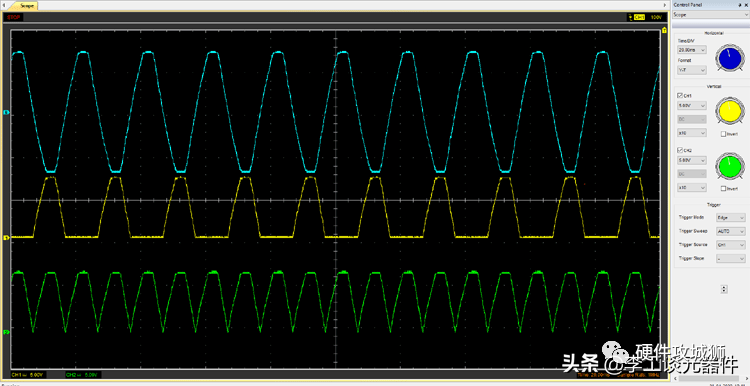Open the Format Y-T dropdown
Image resolution: width=750 pixels, height=386 pixels.
(x=692, y=70)
